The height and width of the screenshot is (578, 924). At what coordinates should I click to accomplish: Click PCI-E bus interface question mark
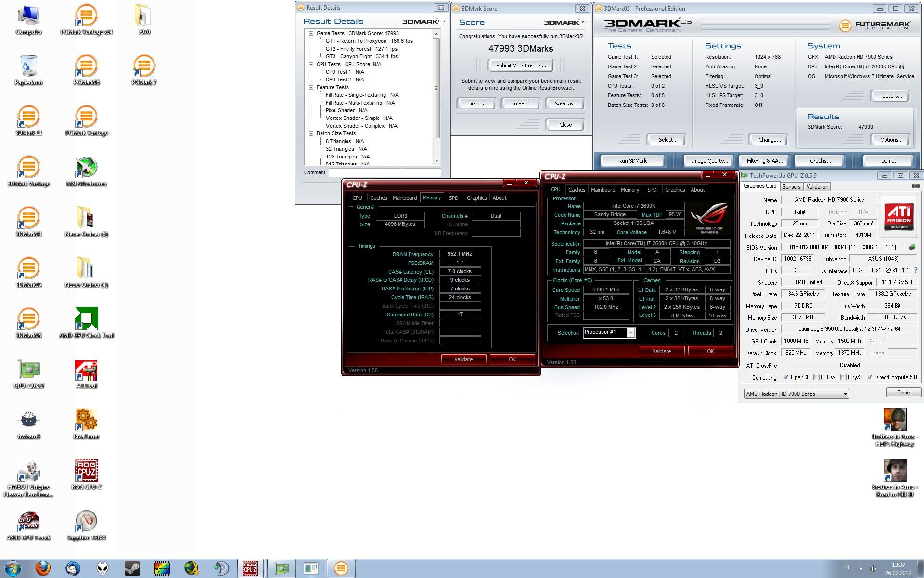[915, 271]
